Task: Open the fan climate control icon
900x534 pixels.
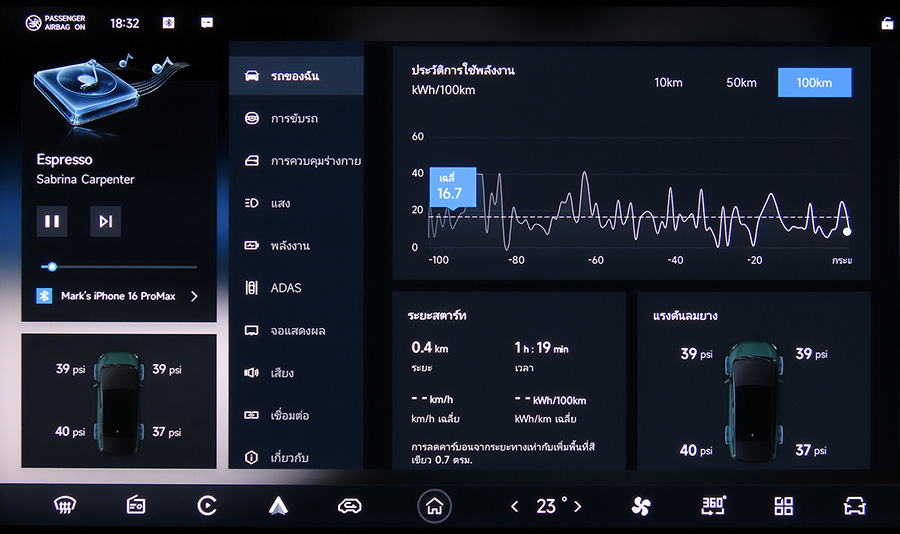Action: [641, 506]
